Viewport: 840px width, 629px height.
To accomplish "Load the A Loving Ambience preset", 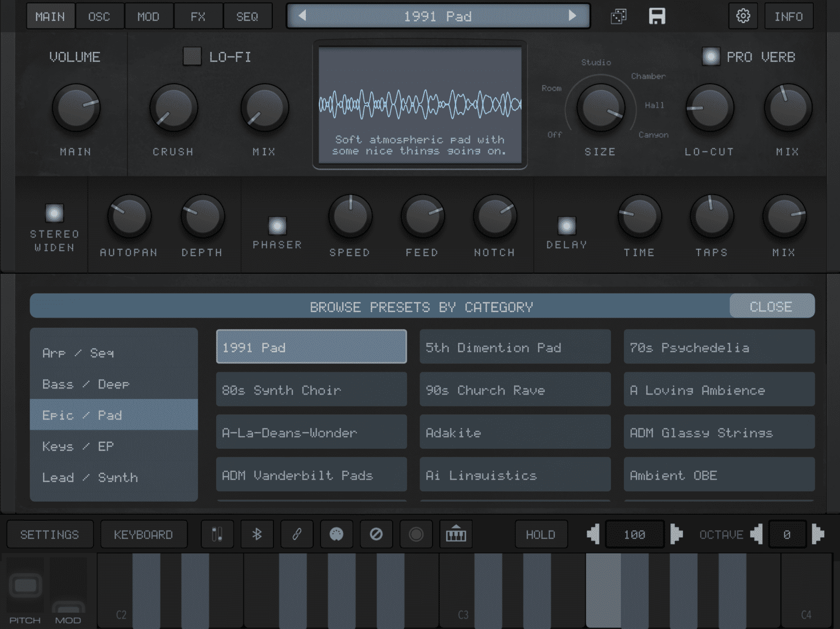I will [719, 390].
